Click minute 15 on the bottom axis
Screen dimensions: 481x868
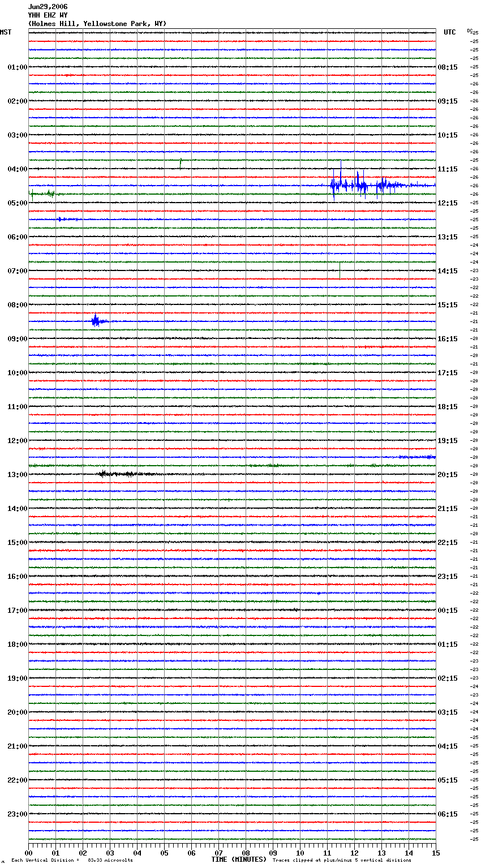coord(436,853)
